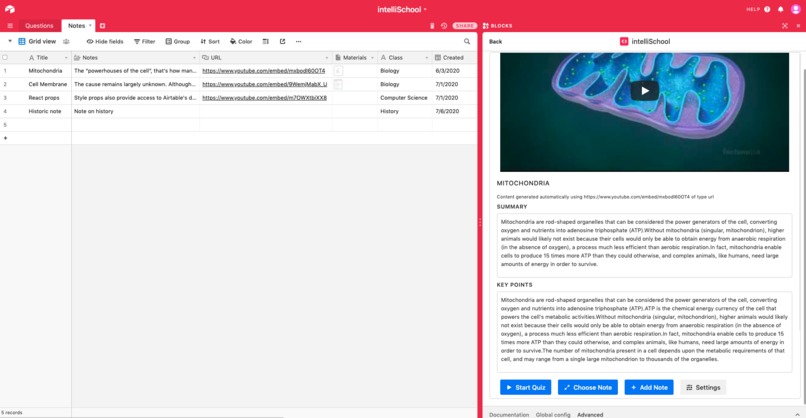Switch to the Global config tab

(553, 414)
